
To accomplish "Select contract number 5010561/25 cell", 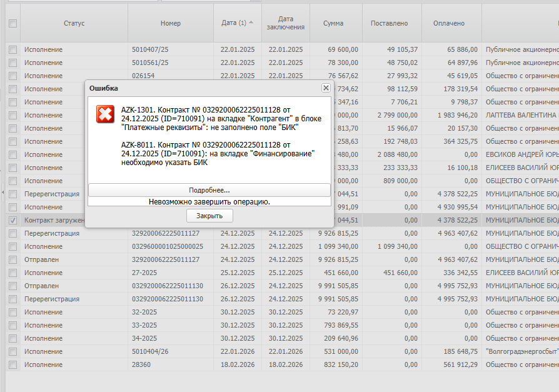I will click(x=171, y=63).
